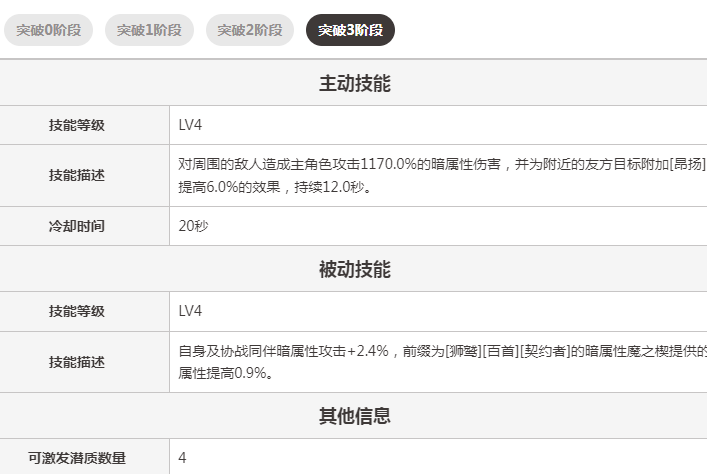
Task: Open the 突破2阶段 tab
Action: click(x=250, y=30)
